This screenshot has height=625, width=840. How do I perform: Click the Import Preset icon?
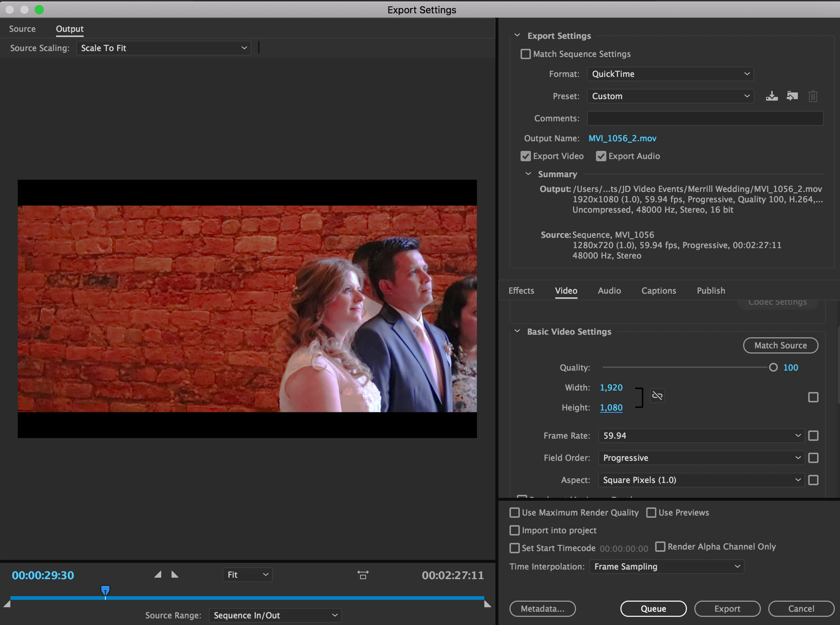click(x=792, y=96)
